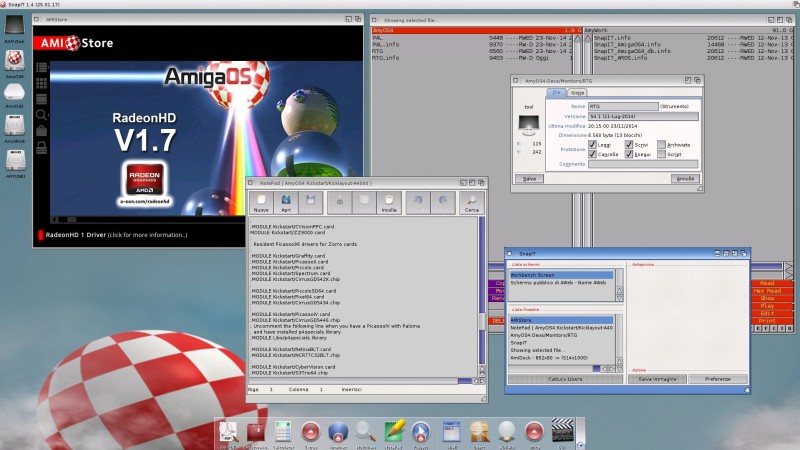This screenshot has width=800, height=450.
Task: Launch NotePad from the AmiDock pencil icon
Action: (394, 433)
